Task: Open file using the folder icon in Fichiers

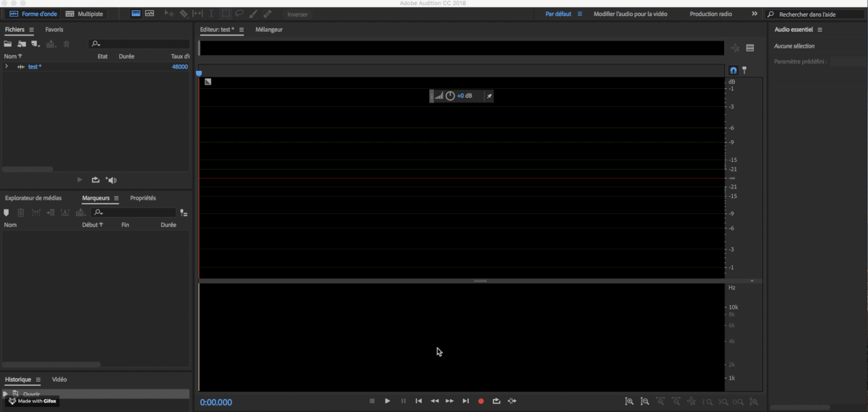Action: [8, 44]
